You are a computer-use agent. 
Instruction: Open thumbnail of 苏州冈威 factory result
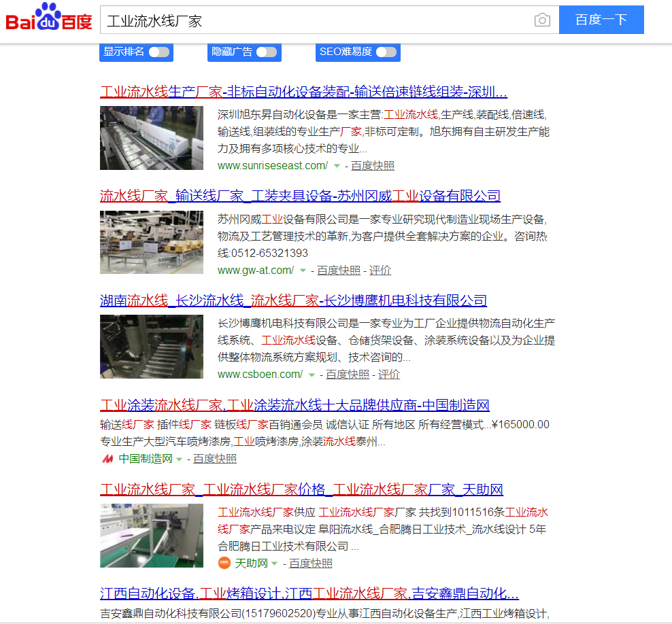pos(152,243)
